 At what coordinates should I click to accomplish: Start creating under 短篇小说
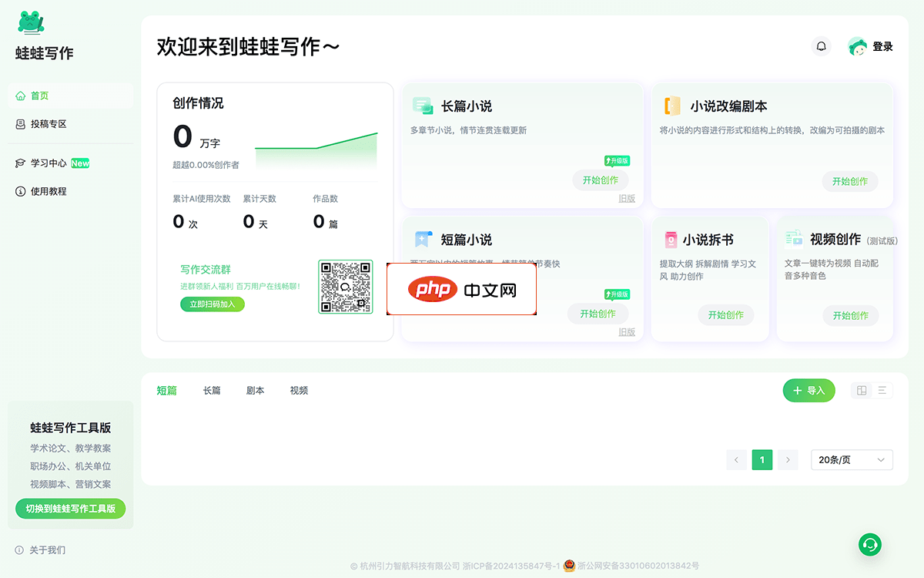[598, 314]
